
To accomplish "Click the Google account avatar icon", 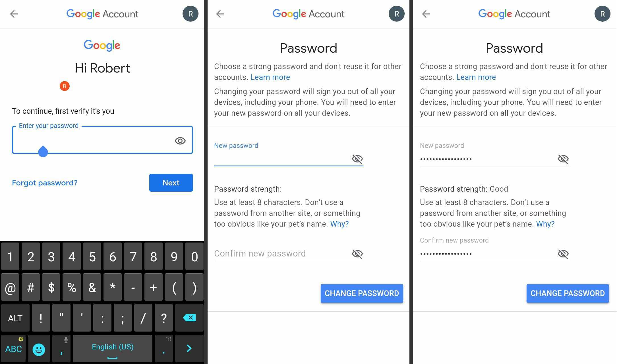I will coord(190,14).
